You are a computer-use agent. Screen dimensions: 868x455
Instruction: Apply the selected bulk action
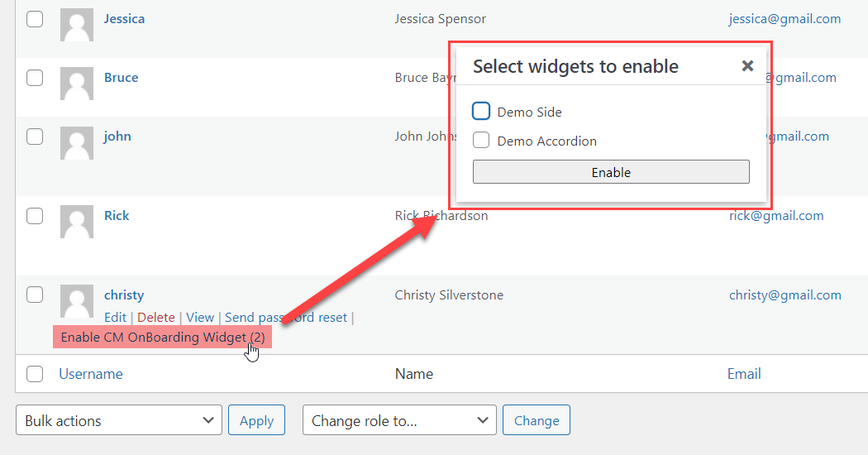(257, 420)
